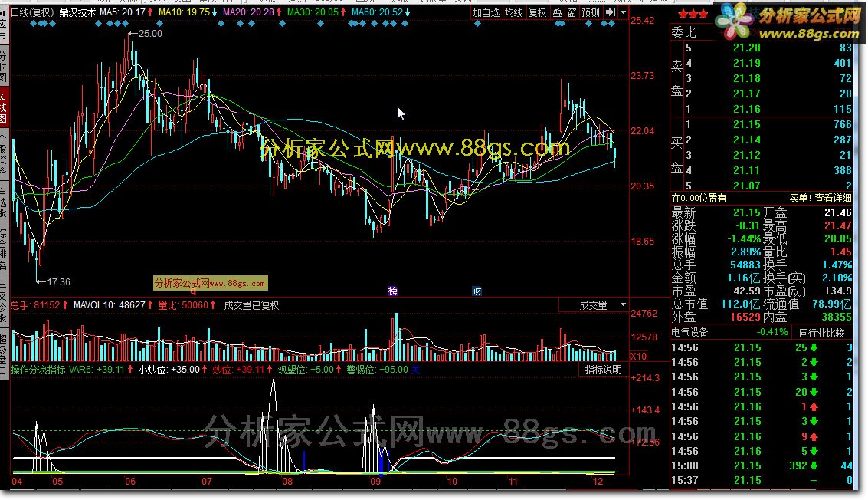Click the 成交量已复权 label

(x=251, y=305)
